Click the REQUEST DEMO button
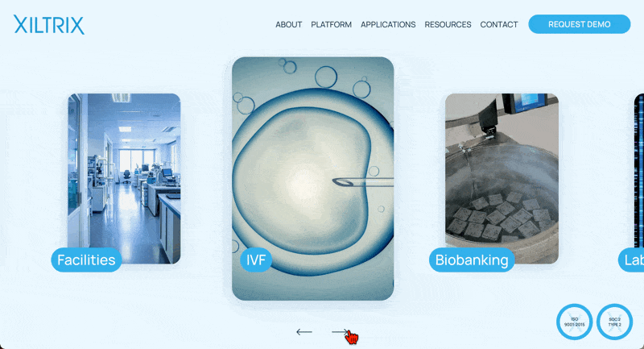This screenshot has height=349, width=644. pyautogui.click(x=579, y=24)
